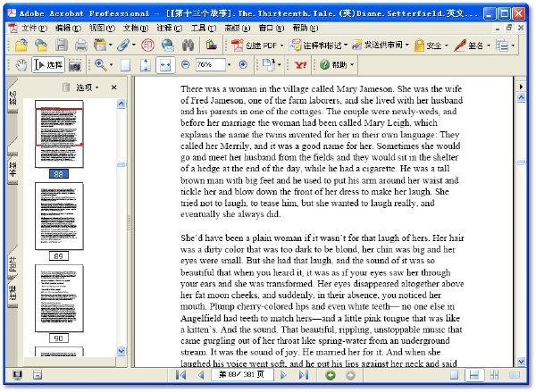Click the thumbnail panel scroll up arrow
Viewport: 536px width, 392px height.
pos(121,104)
